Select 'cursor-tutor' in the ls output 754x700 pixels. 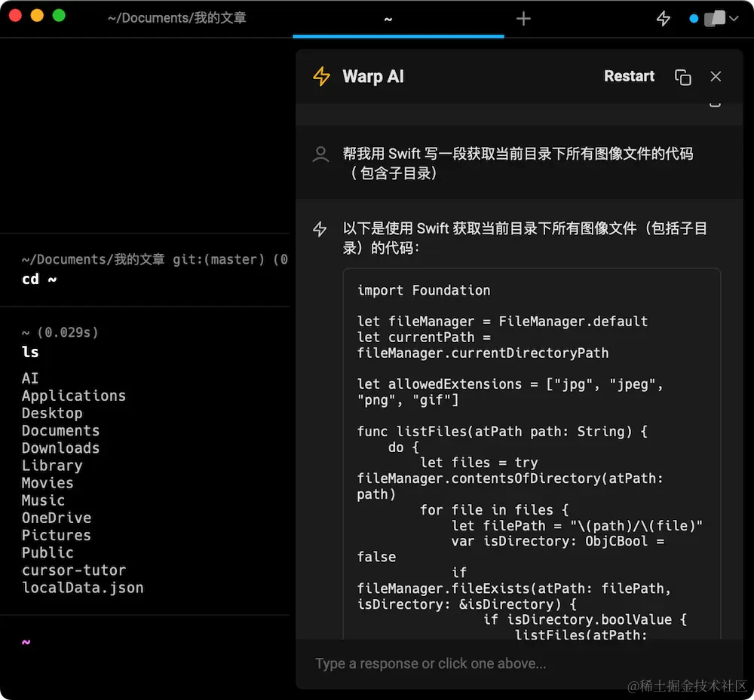tap(74, 570)
